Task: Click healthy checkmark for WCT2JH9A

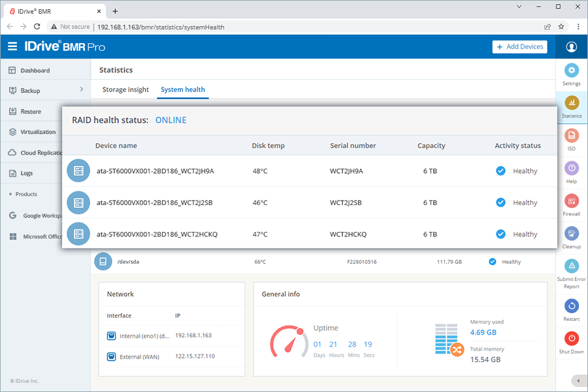Action: [x=500, y=171]
